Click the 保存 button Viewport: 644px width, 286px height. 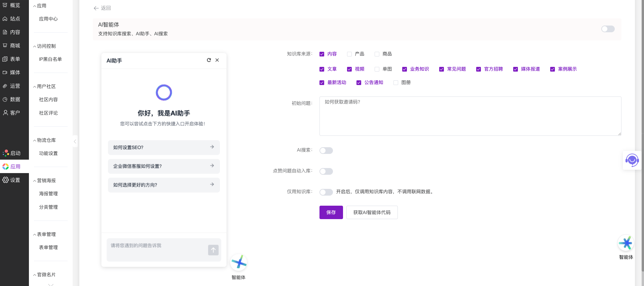(x=331, y=212)
